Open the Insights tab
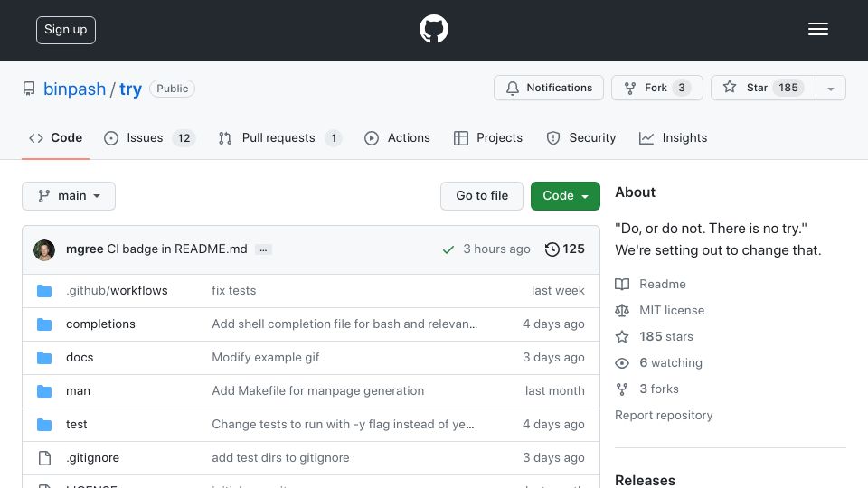The width and height of the screenshot is (868, 488). click(x=673, y=137)
